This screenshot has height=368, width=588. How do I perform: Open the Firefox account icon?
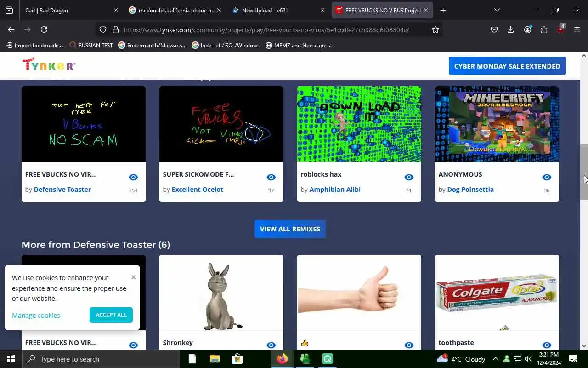click(527, 29)
